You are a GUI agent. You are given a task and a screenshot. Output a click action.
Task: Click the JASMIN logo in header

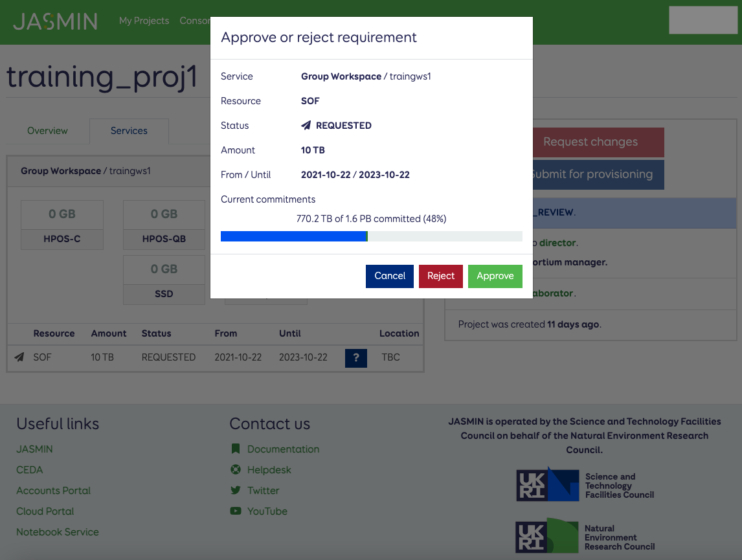55,21
